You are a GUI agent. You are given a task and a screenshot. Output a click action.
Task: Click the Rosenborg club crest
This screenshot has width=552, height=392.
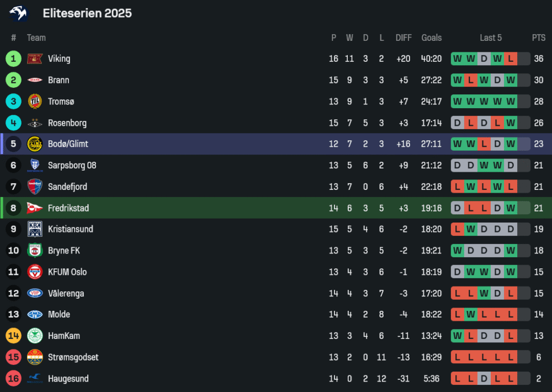[x=35, y=123]
